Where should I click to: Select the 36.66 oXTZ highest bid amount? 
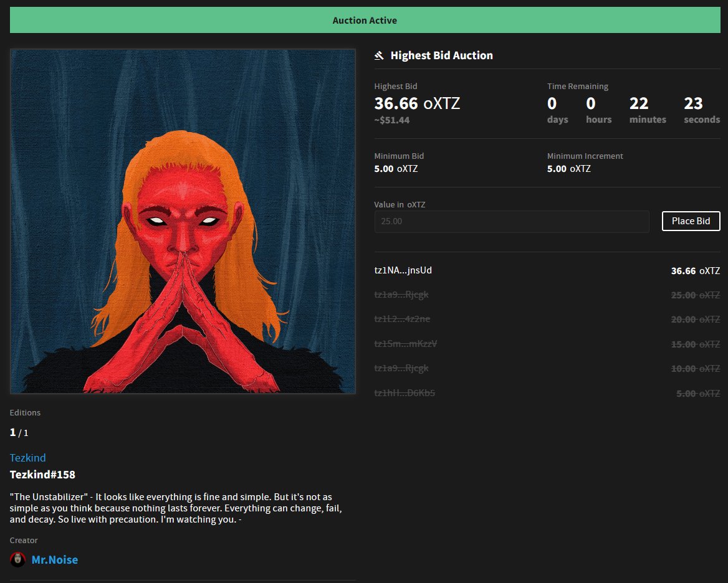point(417,103)
